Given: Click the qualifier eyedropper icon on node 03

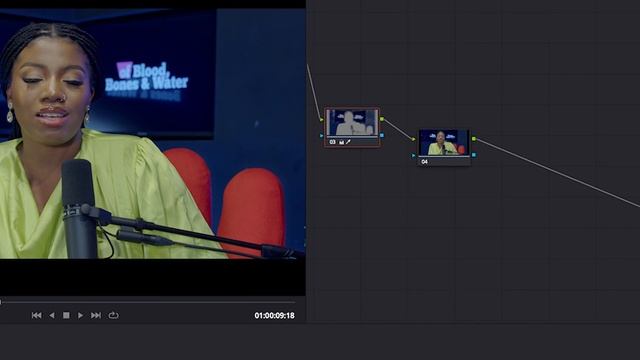Looking at the screenshot, I should (348, 142).
